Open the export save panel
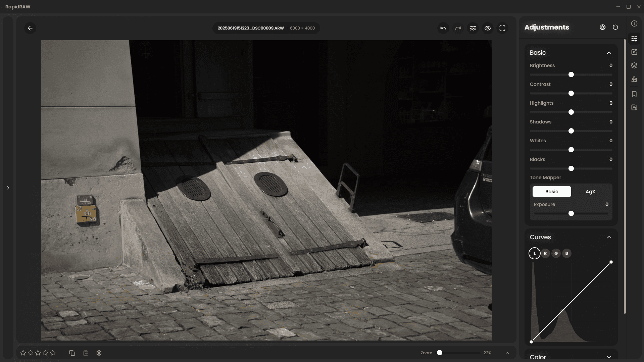This screenshot has width=644, height=362. [x=634, y=107]
